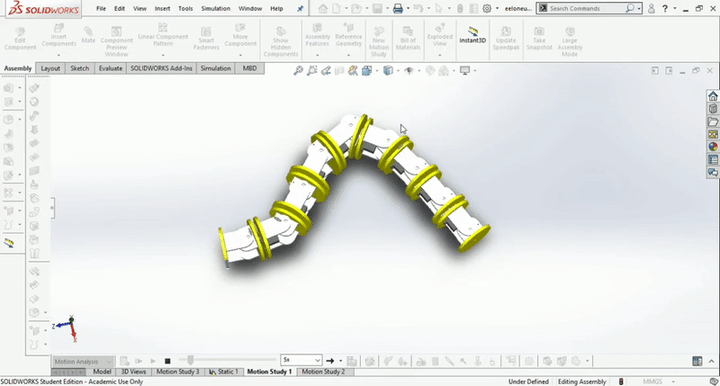
Task: Expand the Insert Components dropdown arrow
Action: (x=59, y=55)
